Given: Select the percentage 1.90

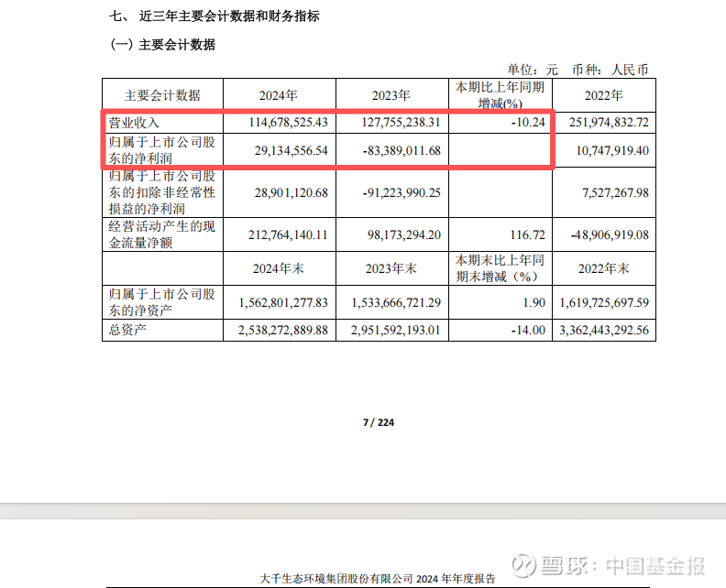Looking at the screenshot, I should pyautogui.click(x=534, y=302).
